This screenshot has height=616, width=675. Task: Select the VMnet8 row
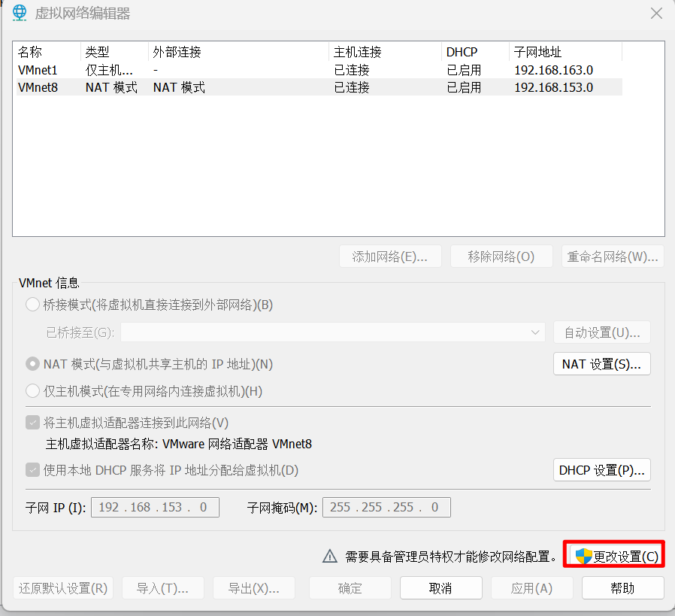pos(319,87)
